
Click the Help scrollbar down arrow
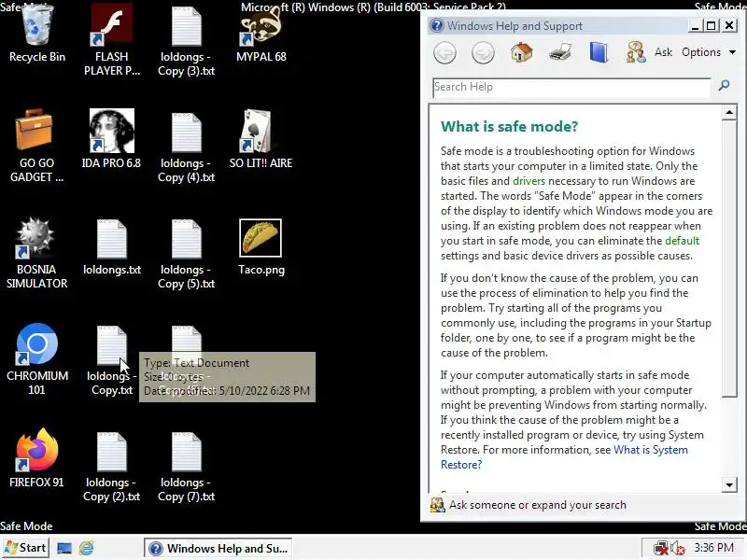[729, 485]
